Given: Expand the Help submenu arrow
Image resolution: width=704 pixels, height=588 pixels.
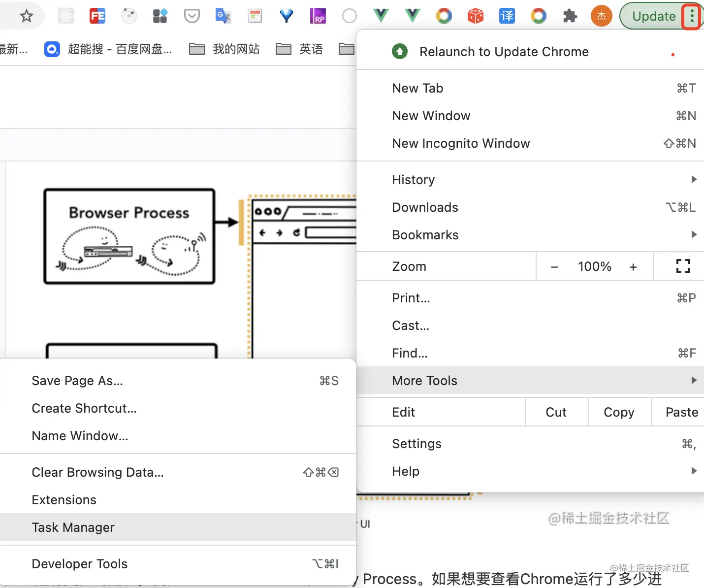Looking at the screenshot, I should pyautogui.click(x=694, y=471).
